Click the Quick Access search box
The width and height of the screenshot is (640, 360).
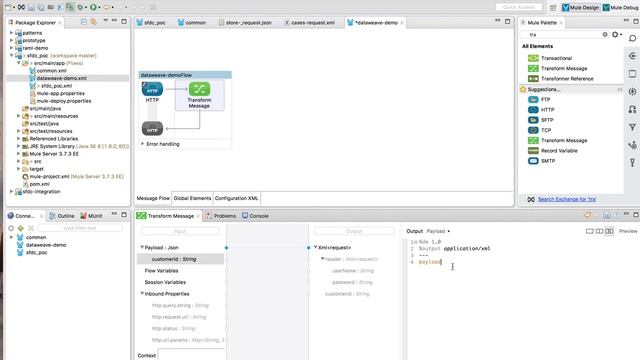click(x=519, y=7)
